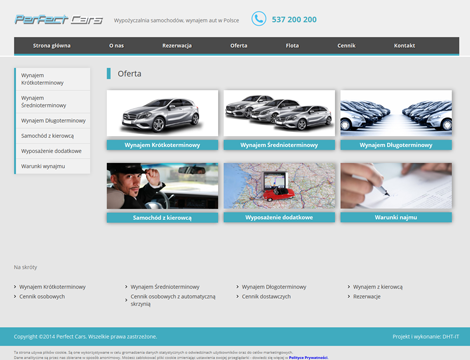Click the Rezerwacje footer shortcut
The width and height of the screenshot is (470, 360).
(x=367, y=297)
